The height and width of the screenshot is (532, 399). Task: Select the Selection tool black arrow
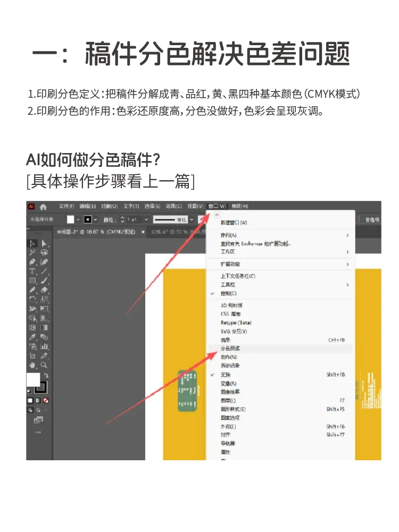pyautogui.click(x=32, y=243)
